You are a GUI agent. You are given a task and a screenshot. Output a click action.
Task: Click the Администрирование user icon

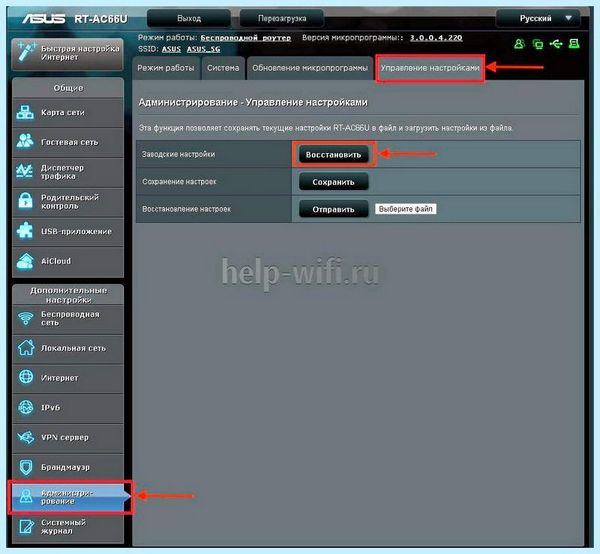(x=26, y=496)
